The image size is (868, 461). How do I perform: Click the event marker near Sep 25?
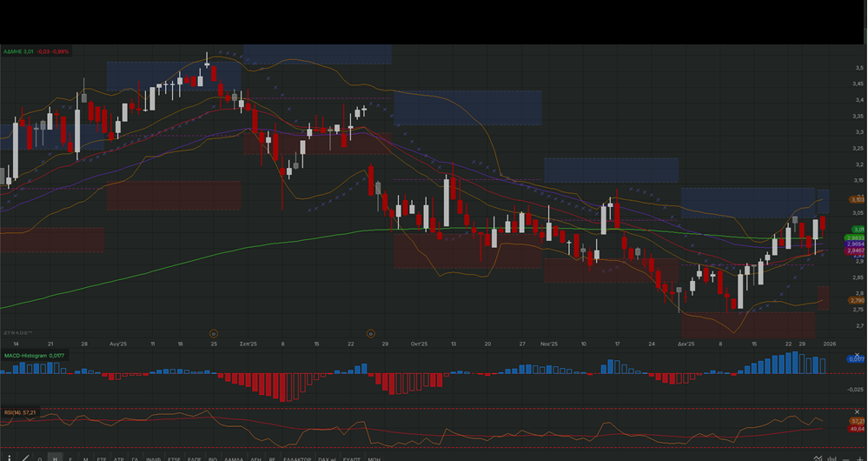(371, 333)
